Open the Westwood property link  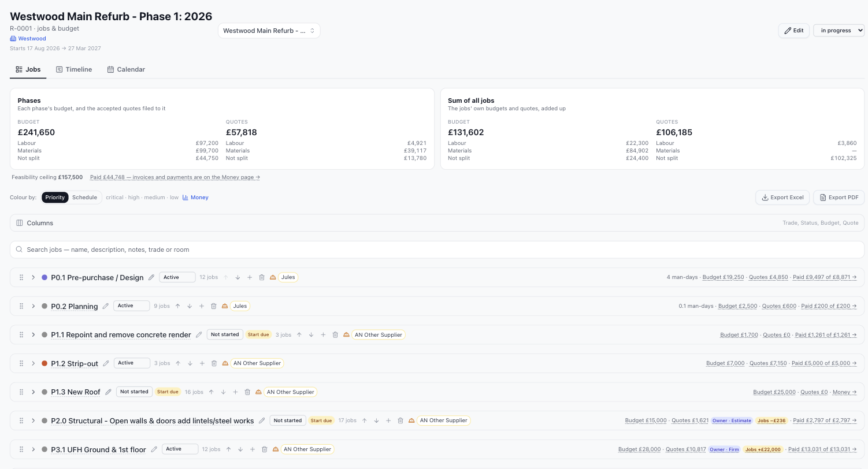point(28,39)
